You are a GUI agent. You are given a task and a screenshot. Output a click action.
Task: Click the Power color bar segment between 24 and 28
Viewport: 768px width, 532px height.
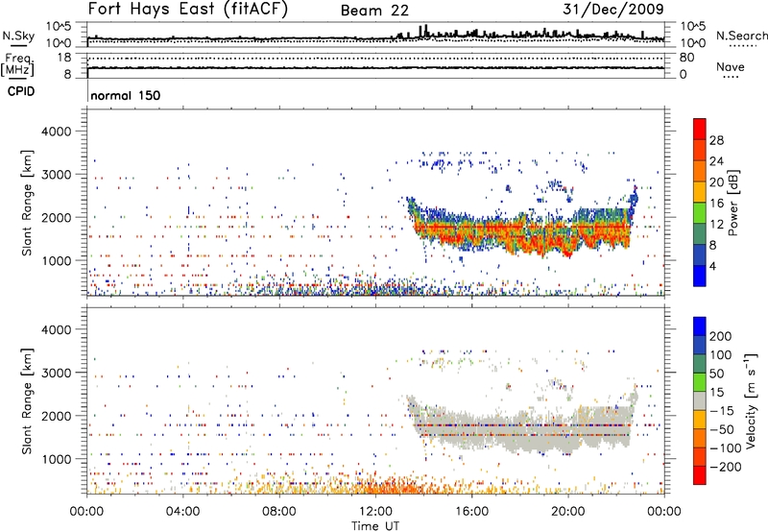(x=700, y=150)
